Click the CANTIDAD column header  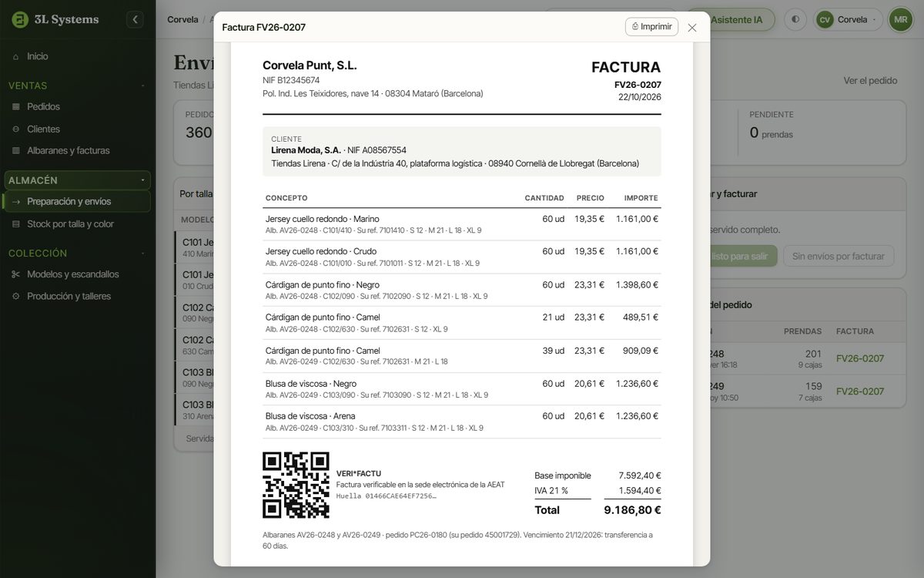pos(544,198)
